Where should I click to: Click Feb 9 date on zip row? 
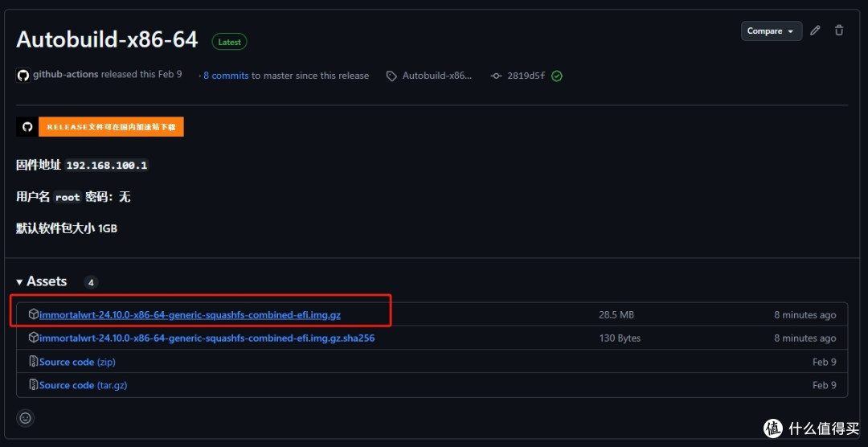[825, 362]
